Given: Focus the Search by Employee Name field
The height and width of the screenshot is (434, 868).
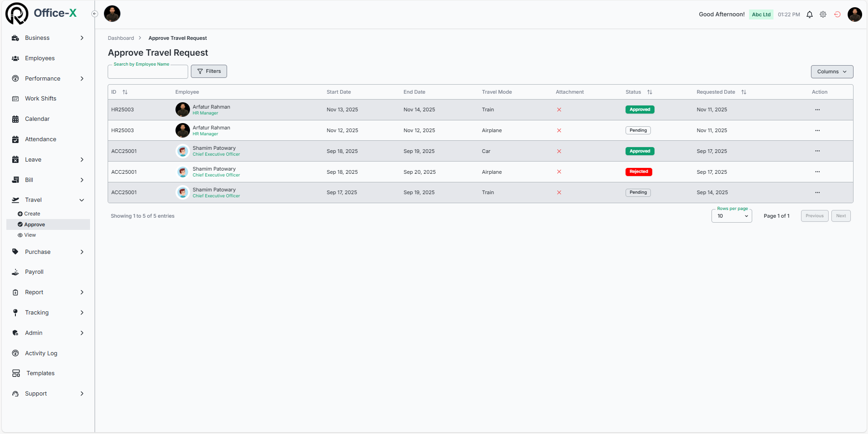Looking at the screenshot, I should pyautogui.click(x=148, y=72).
